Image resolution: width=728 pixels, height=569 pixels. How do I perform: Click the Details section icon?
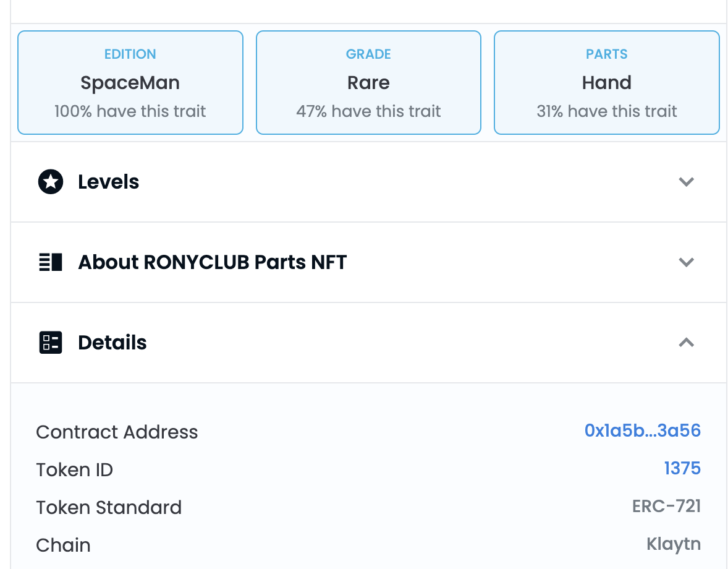[51, 343]
